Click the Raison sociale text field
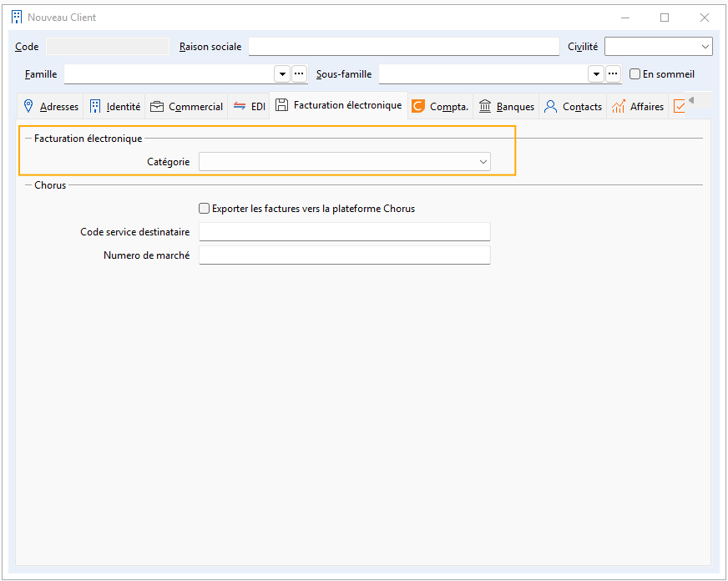728x581 pixels. click(403, 47)
